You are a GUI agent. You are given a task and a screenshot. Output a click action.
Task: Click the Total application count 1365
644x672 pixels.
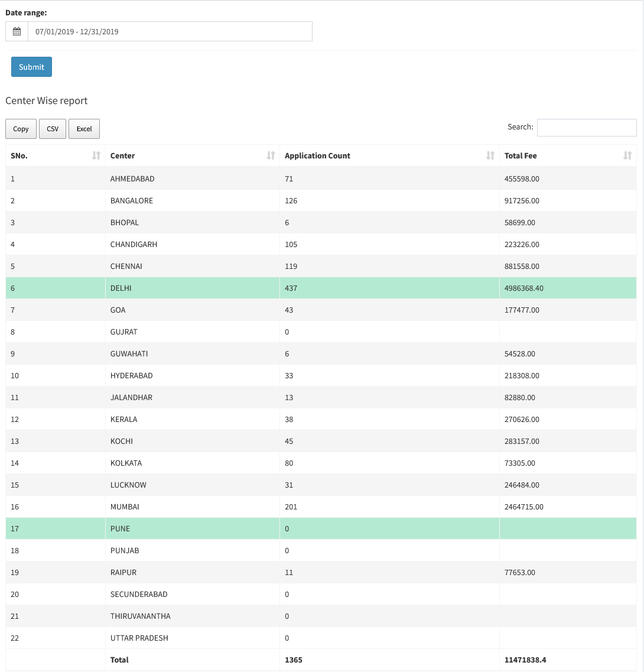coord(294,660)
